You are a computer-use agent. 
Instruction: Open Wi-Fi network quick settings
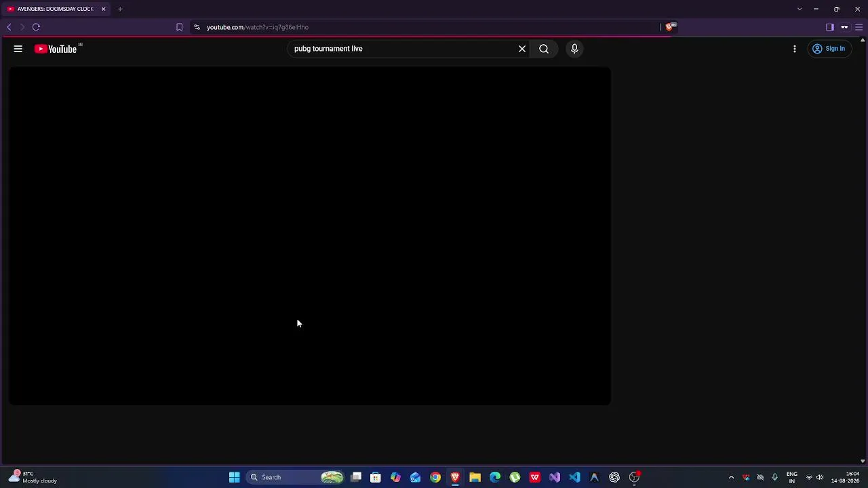point(809,477)
